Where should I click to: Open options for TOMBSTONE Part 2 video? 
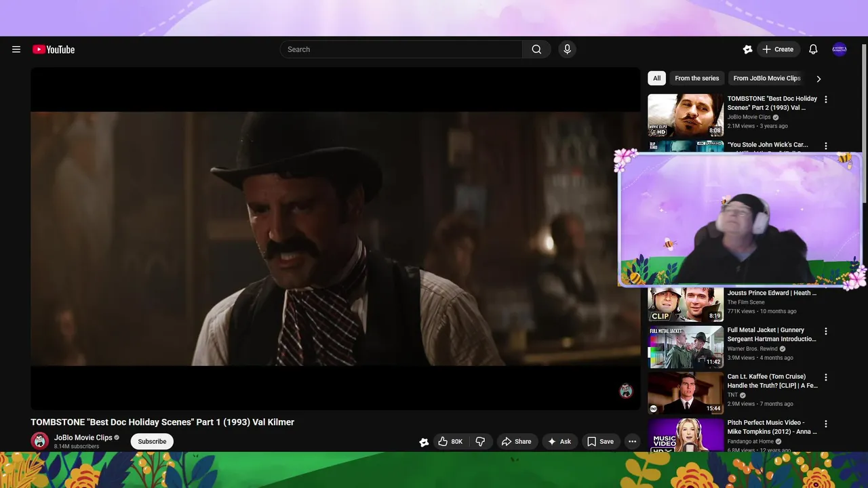pyautogui.click(x=825, y=100)
